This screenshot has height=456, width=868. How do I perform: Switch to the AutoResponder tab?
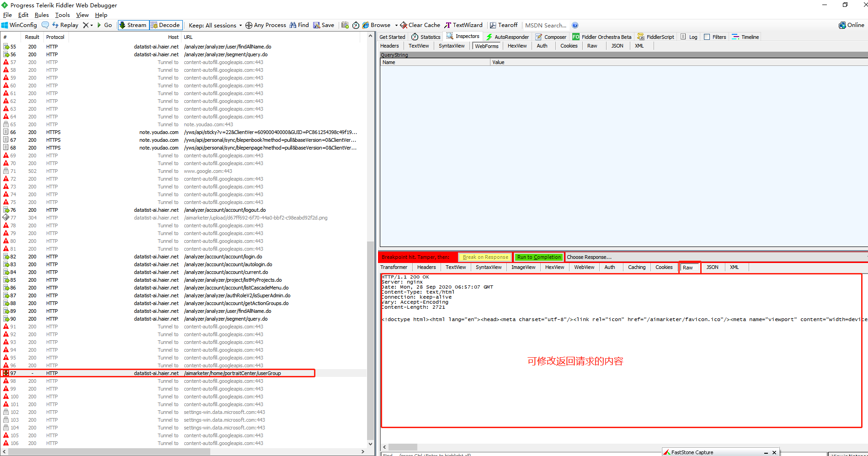coord(507,37)
